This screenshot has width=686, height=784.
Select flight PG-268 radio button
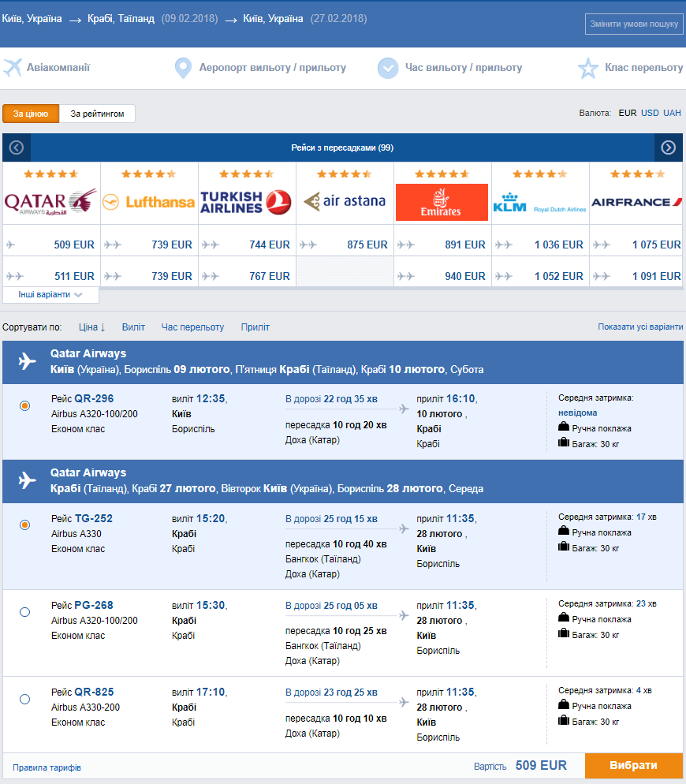click(24, 612)
